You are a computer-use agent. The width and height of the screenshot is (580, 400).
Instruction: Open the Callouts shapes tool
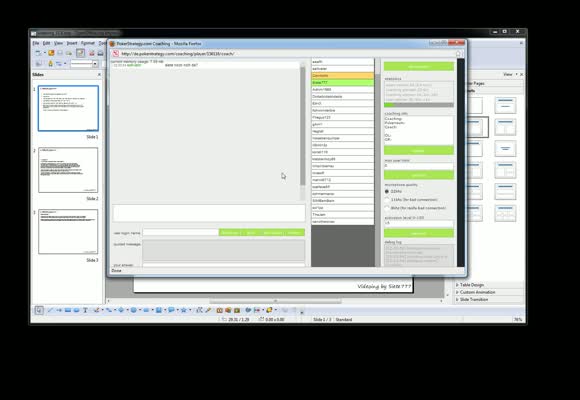pyautogui.click(x=171, y=310)
